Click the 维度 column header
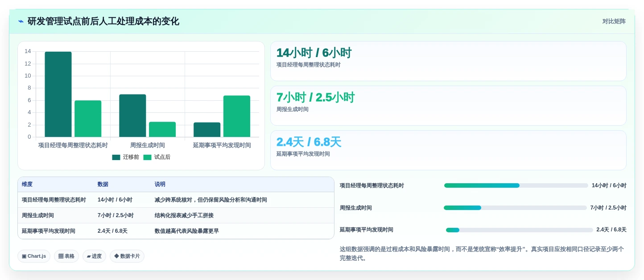Image resolution: width=644 pixels, height=280 pixels. [x=27, y=184]
